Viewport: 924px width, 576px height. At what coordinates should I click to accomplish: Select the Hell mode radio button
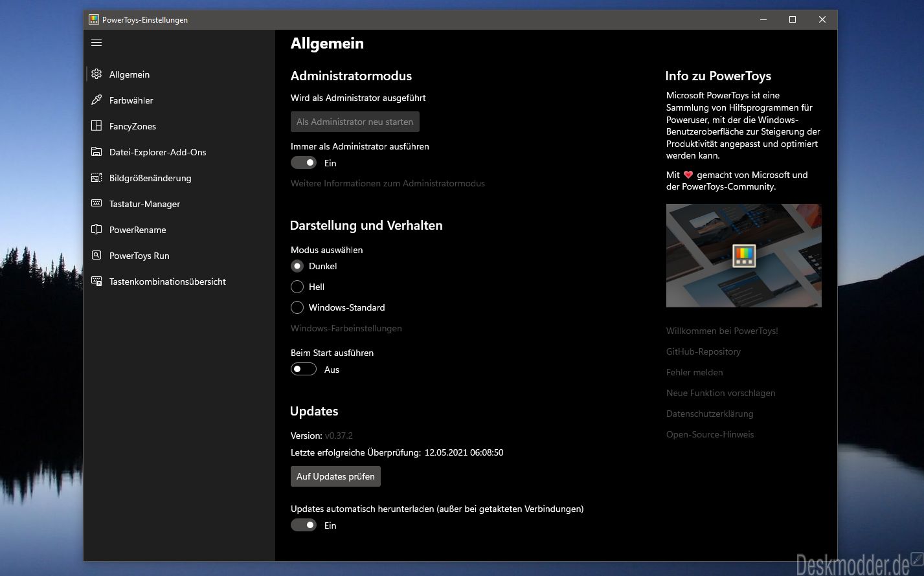[x=297, y=287]
